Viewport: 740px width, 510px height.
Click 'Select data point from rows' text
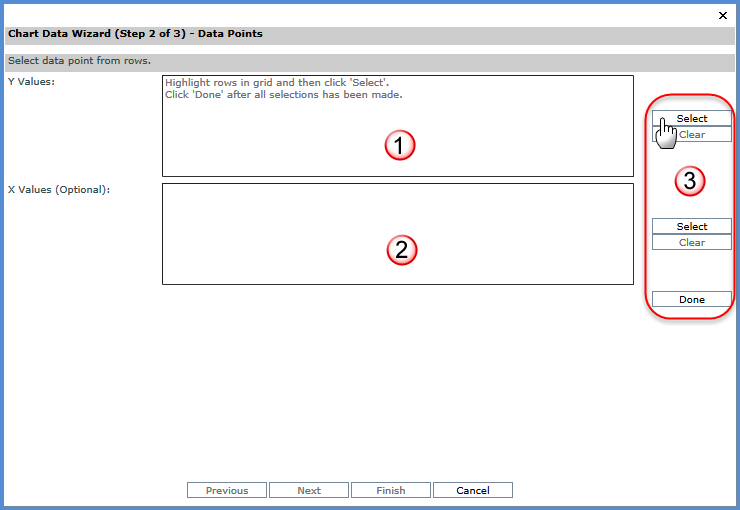tap(79, 61)
